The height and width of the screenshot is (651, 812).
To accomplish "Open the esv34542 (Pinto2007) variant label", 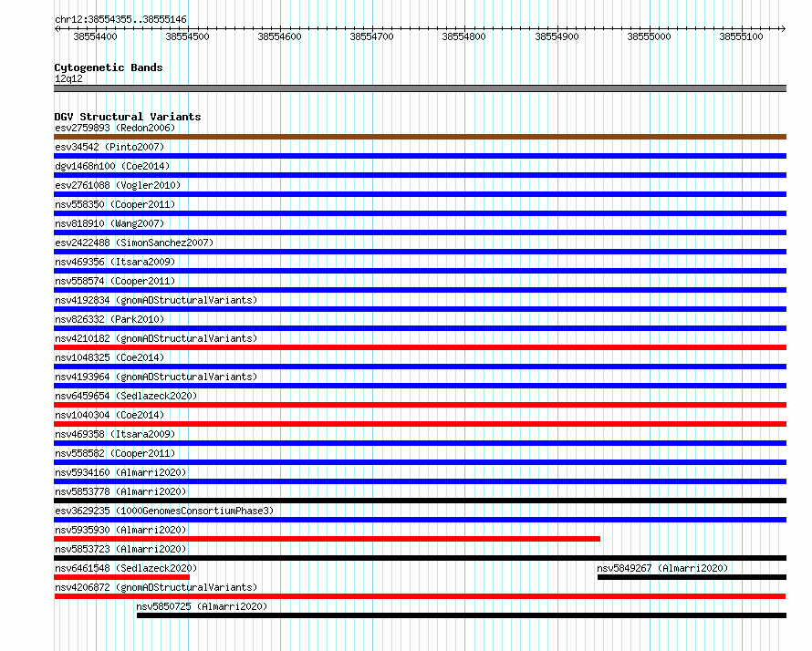I will click(109, 147).
